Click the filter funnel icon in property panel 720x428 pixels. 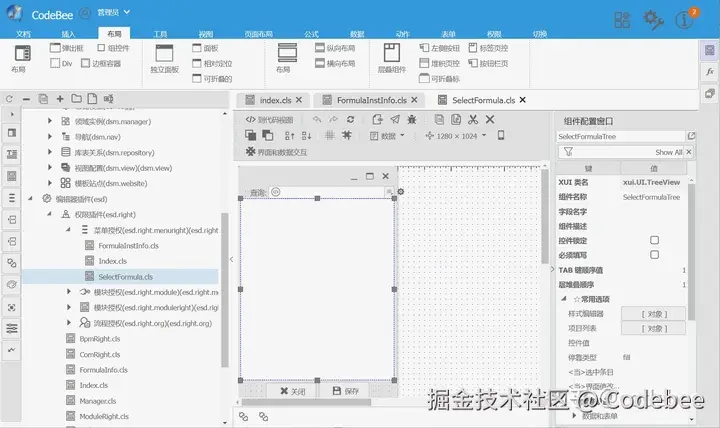(x=568, y=152)
